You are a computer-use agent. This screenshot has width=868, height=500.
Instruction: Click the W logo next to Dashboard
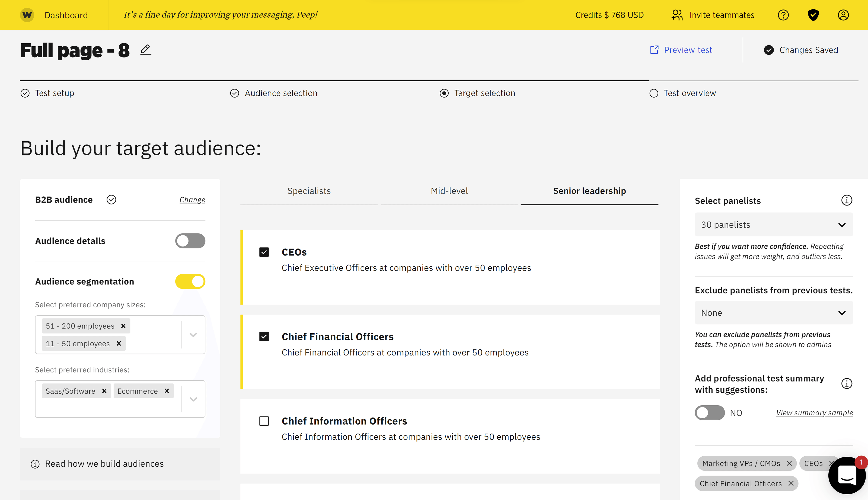pyautogui.click(x=27, y=15)
